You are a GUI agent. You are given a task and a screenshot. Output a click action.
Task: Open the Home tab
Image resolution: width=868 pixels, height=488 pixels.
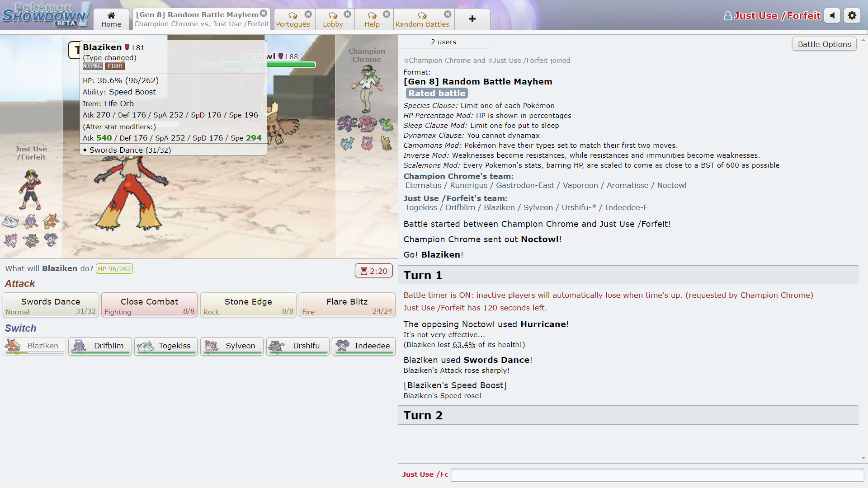(111, 19)
